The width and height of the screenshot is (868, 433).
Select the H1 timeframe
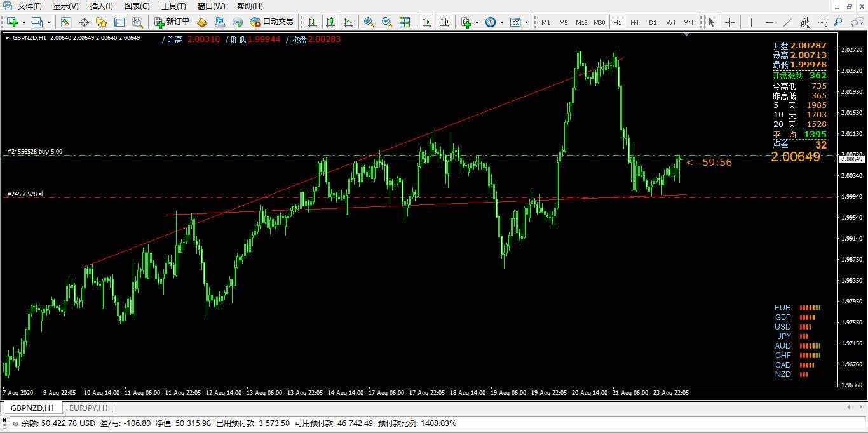tap(617, 22)
